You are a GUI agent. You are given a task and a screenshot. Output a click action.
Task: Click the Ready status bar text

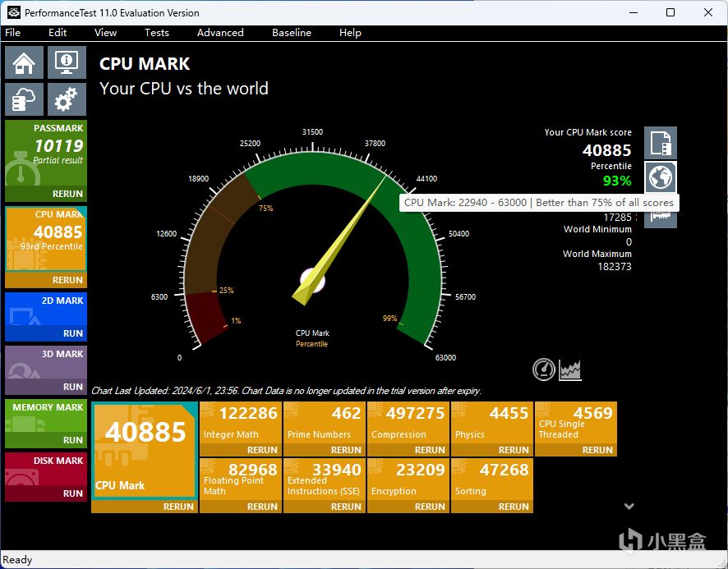tap(17, 560)
